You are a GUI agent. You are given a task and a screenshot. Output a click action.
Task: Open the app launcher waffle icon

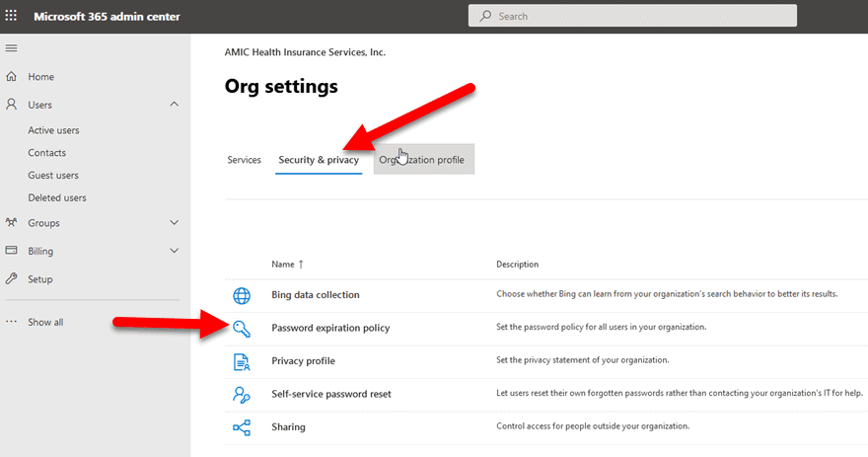[x=11, y=16]
